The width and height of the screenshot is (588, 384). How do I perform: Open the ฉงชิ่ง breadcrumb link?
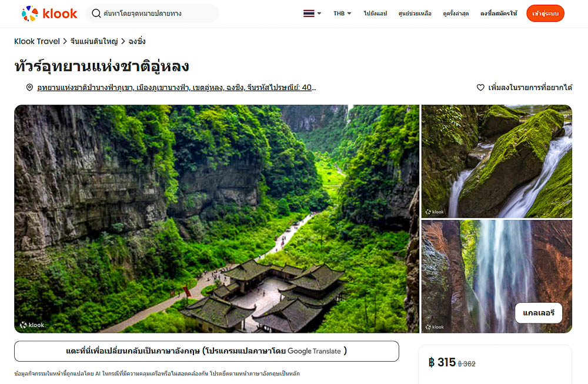click(137, 41)
